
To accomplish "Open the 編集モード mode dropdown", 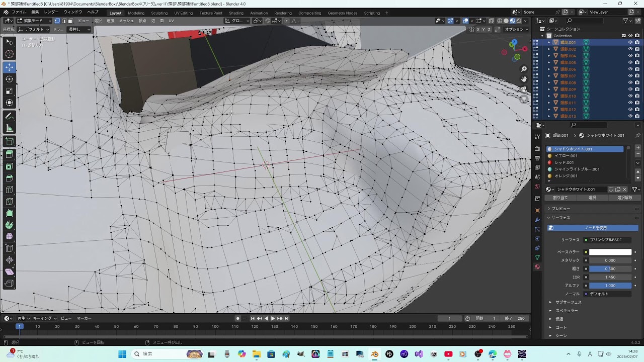I will click(34, 21).
